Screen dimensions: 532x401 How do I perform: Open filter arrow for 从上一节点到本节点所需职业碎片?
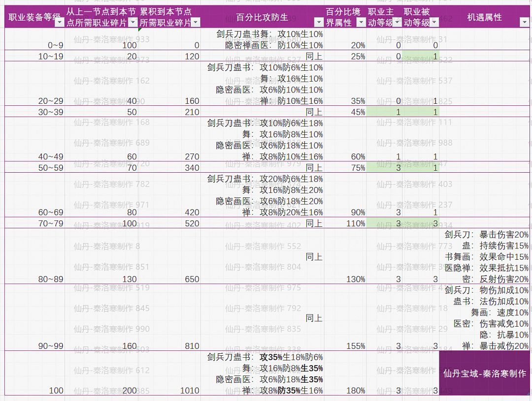tap(133, 22)
